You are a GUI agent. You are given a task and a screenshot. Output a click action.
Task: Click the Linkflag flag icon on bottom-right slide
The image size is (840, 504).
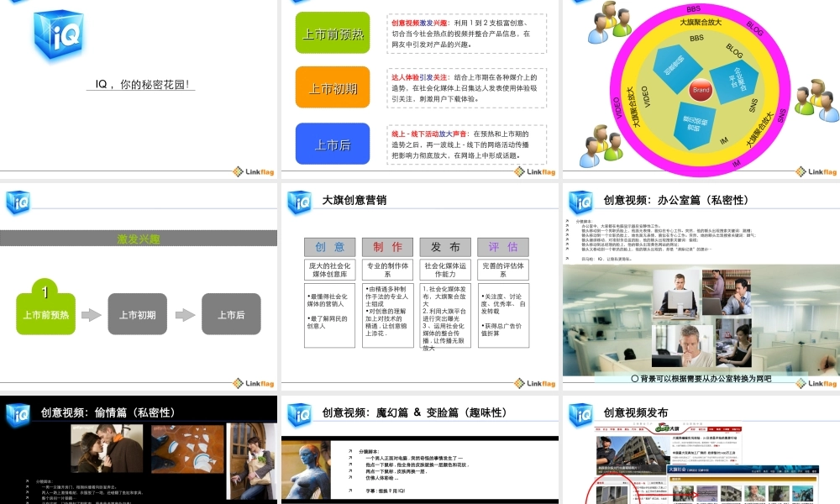coord(800,382)
